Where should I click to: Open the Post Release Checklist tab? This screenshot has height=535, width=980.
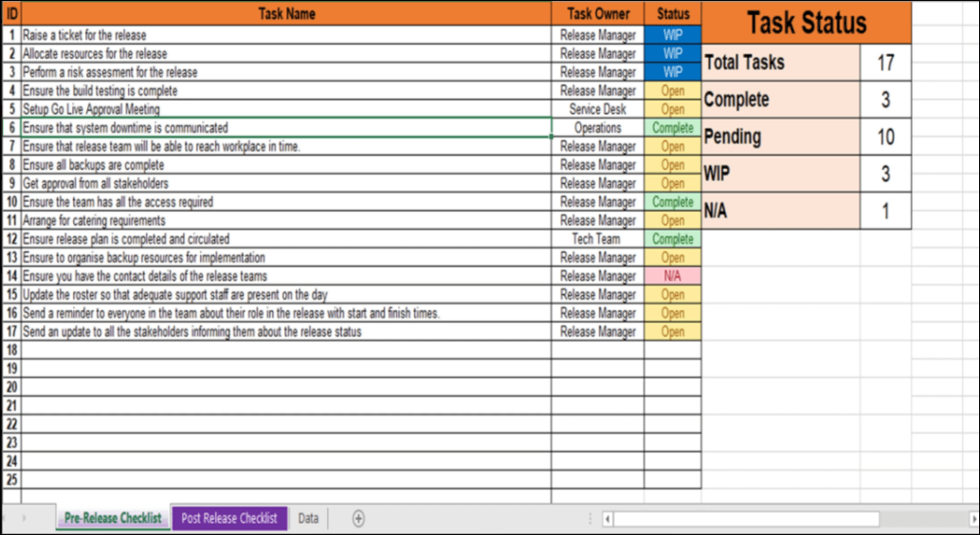tap(229, 518)
